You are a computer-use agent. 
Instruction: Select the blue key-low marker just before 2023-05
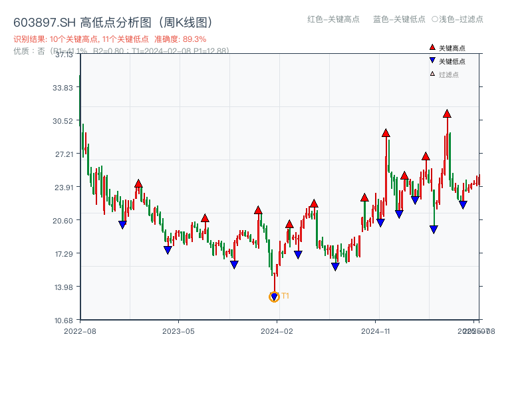168,250
